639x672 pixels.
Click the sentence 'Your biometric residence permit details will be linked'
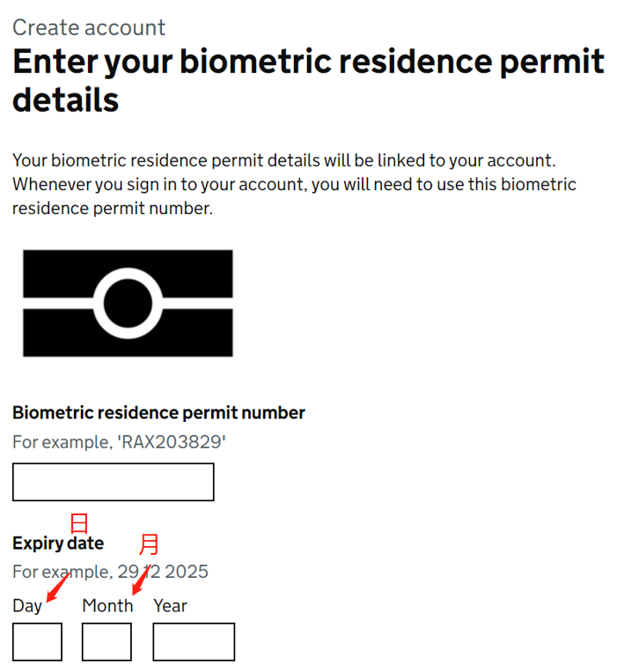[x=284, y=160]
